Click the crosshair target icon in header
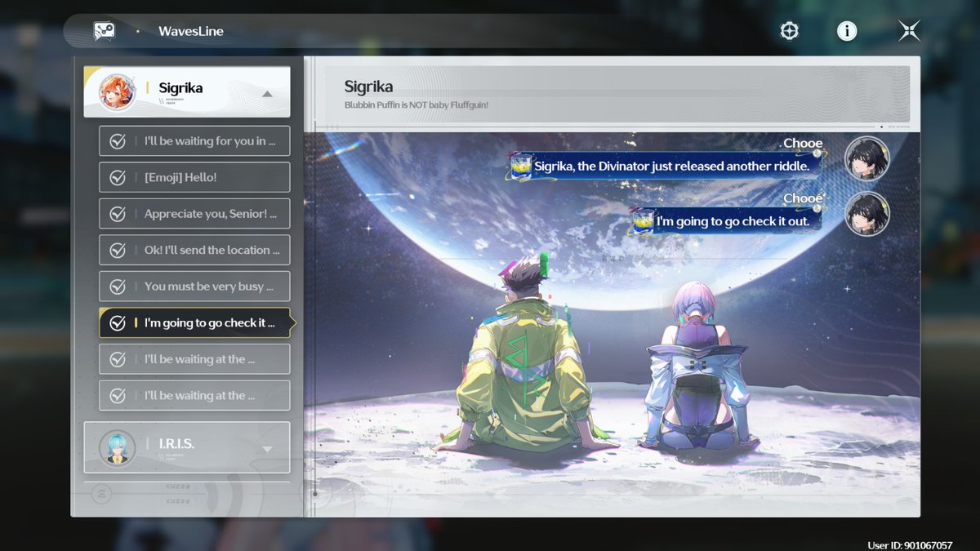The image size is (980, 551). (789, 31)
